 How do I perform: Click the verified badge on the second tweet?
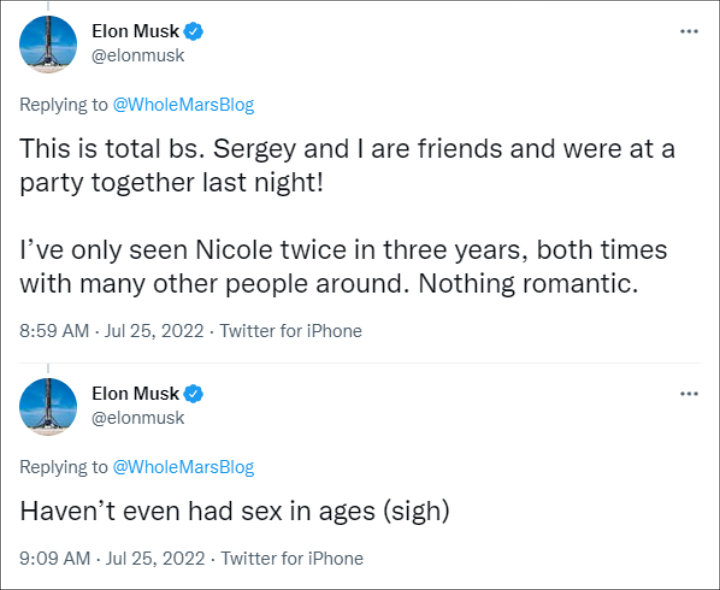194,394
